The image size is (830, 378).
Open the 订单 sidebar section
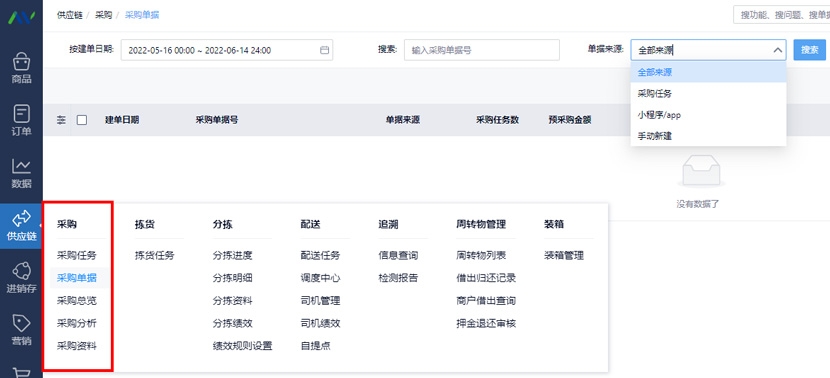[21, 120]
